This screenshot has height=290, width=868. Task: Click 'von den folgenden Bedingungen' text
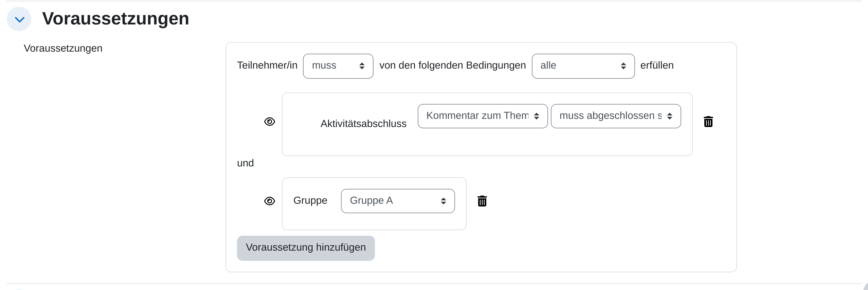452,65
